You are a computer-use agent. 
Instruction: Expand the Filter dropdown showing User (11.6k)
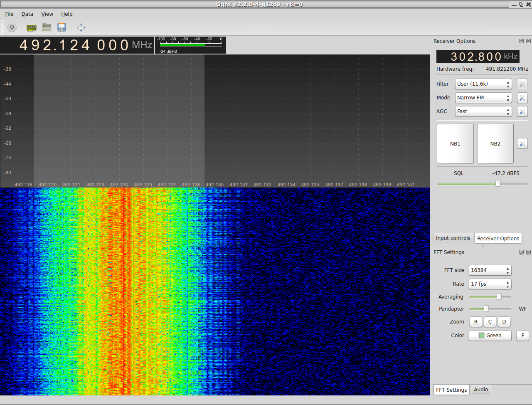[x=483, y=84]
